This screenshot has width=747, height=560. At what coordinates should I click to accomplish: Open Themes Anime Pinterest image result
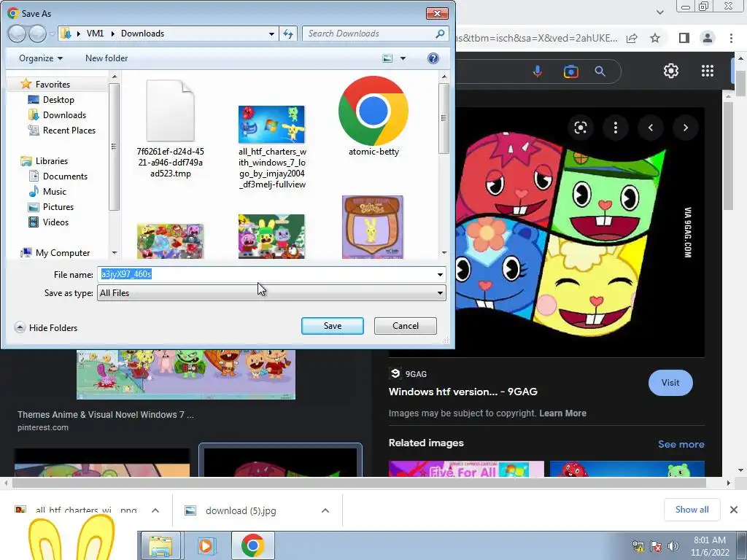(186, 375)
